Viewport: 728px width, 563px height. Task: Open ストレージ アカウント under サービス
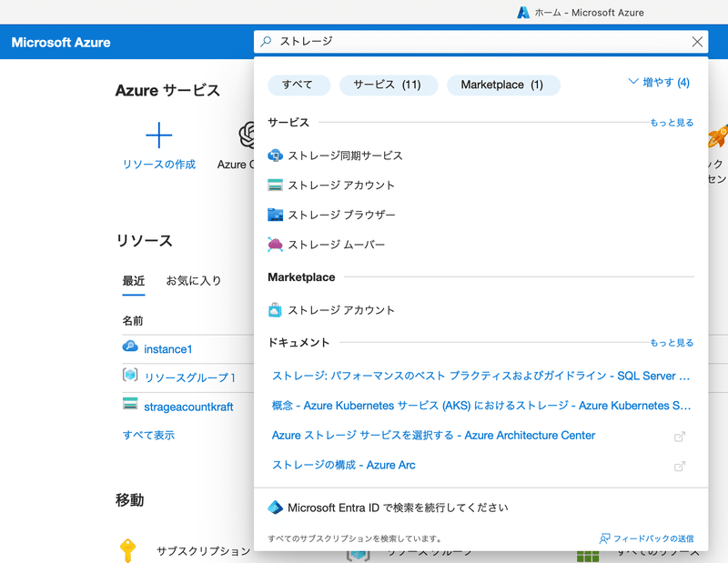[x=341, y=186]
